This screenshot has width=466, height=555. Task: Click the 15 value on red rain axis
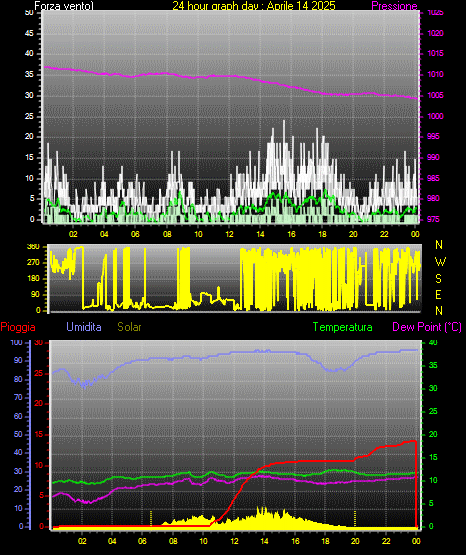coord(39,434)
